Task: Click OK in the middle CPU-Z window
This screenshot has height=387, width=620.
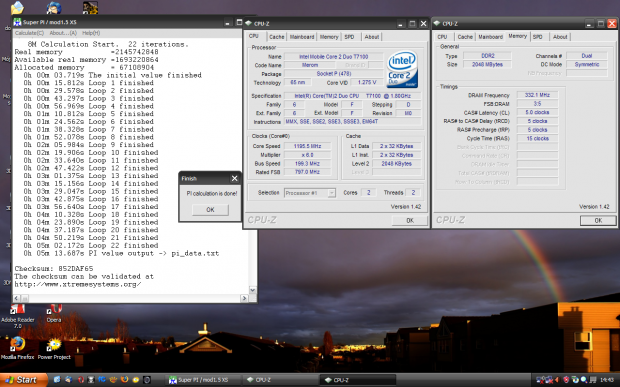Action: pos(410,221)
